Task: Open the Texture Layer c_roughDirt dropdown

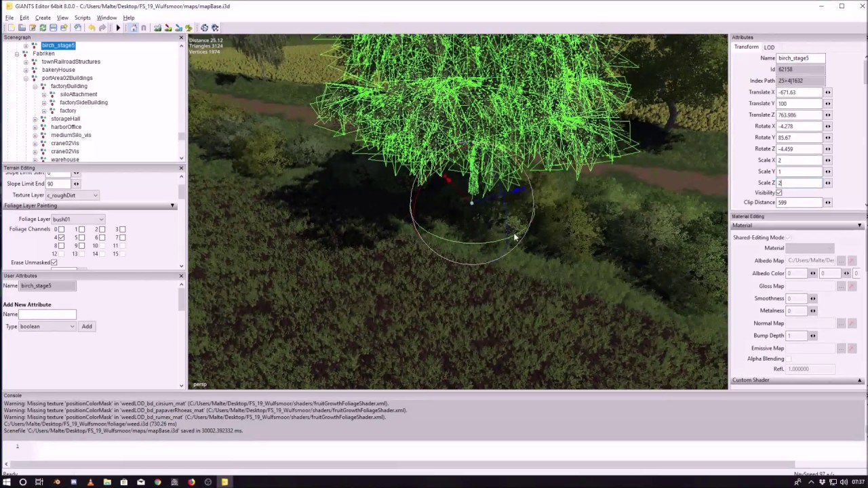Action: tap(73, 195)
